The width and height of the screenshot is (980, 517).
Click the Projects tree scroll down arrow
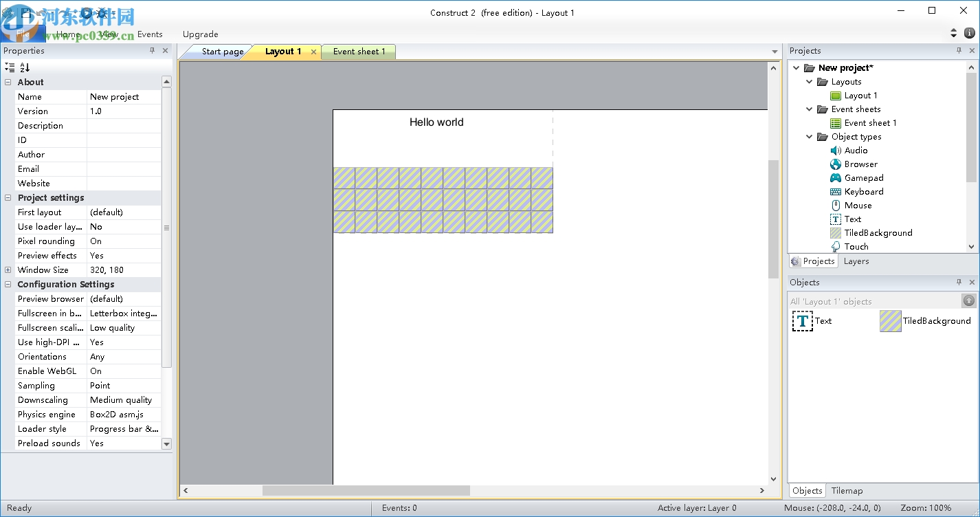(972, 246)
